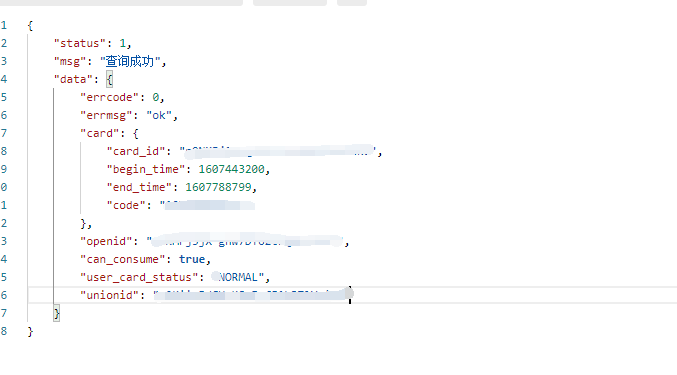Click the "end_time" key
The width and height of the screenshot is (677, 375).
(139, 187)
